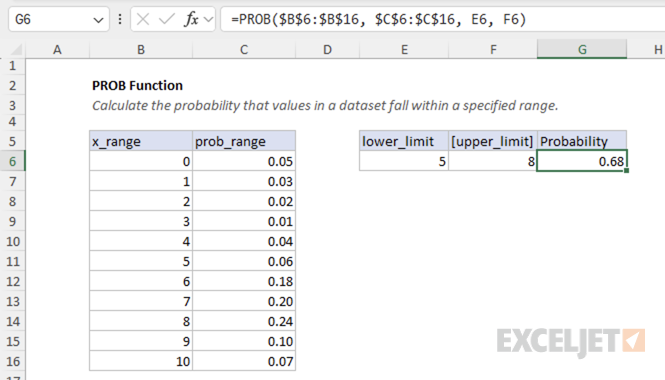Select row 1 header

[x=13, y=66]
